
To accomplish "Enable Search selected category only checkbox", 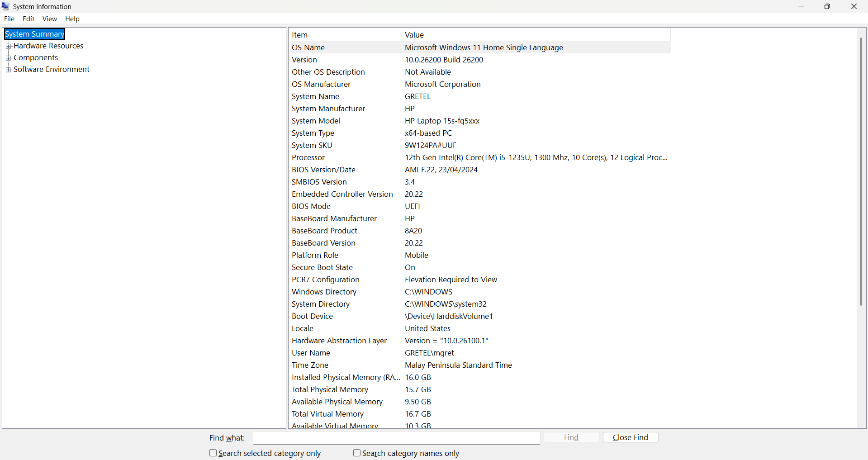I will click(x=213, y=453).
